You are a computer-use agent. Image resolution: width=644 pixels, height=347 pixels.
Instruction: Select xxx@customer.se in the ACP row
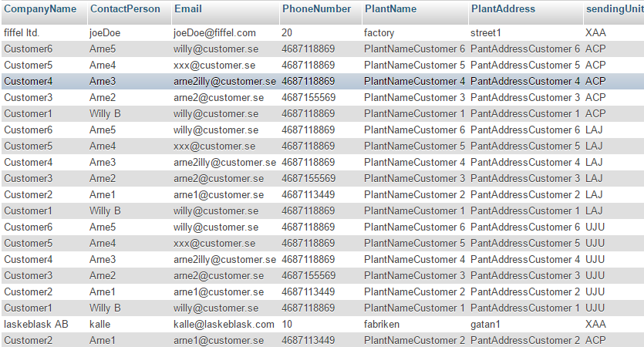(x=214, y=66)
